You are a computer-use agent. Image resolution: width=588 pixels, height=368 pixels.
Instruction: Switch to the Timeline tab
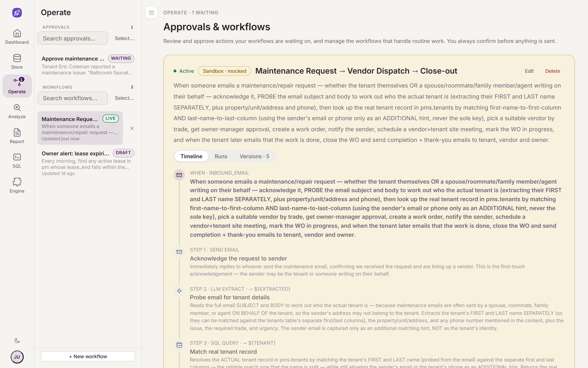pos(191,156)
